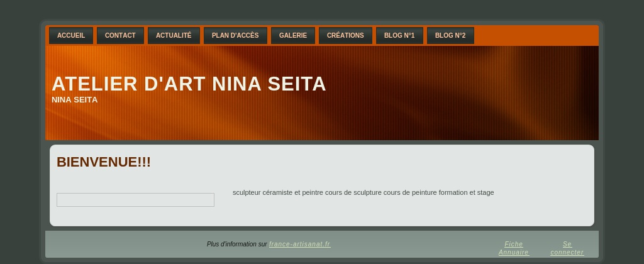The width and height of the screenshot is (644, 264).
Task: Click the Se connecter link
Action: (x=567, y=248)
